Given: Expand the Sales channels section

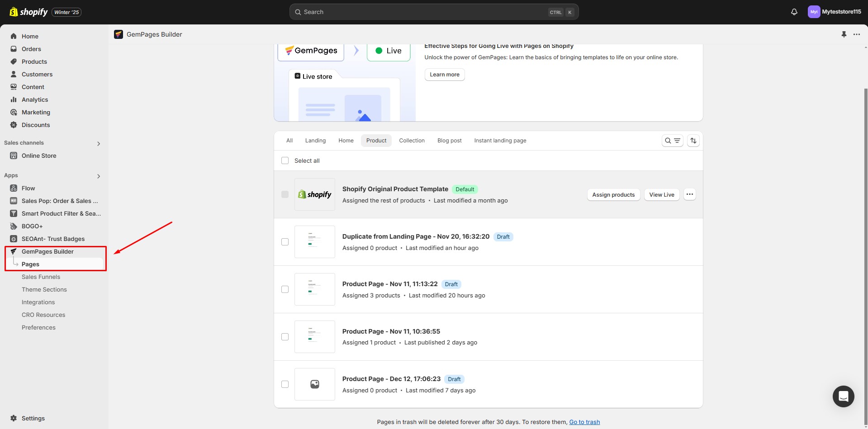Looking at the screenshot, I should click(98, 143).
